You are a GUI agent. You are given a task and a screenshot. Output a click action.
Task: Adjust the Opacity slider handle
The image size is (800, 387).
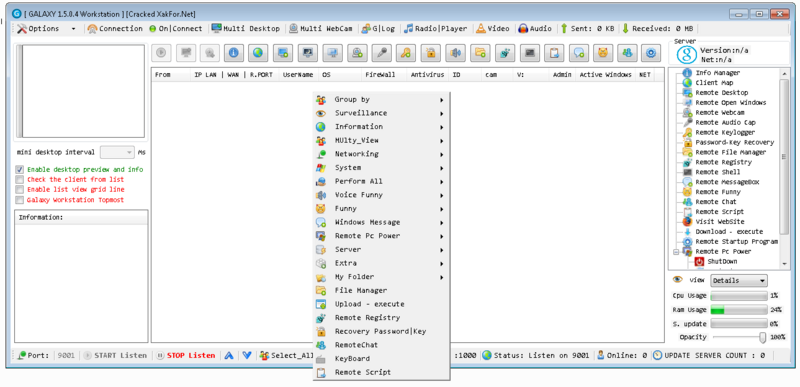[x=763, y=337]
